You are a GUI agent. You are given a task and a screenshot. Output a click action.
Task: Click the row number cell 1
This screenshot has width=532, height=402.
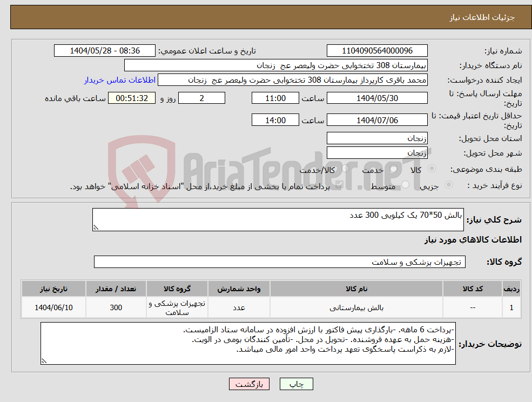click(x=511, y=307)
